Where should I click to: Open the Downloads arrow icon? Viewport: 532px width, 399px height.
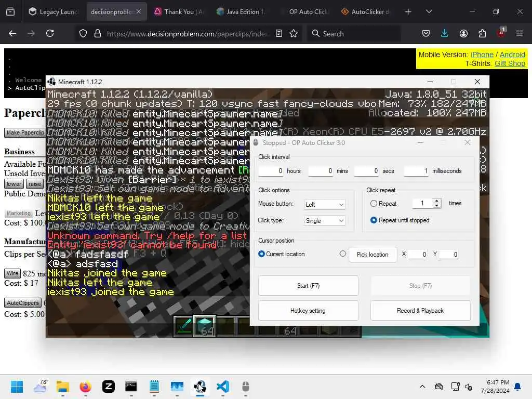click(445, 33)
